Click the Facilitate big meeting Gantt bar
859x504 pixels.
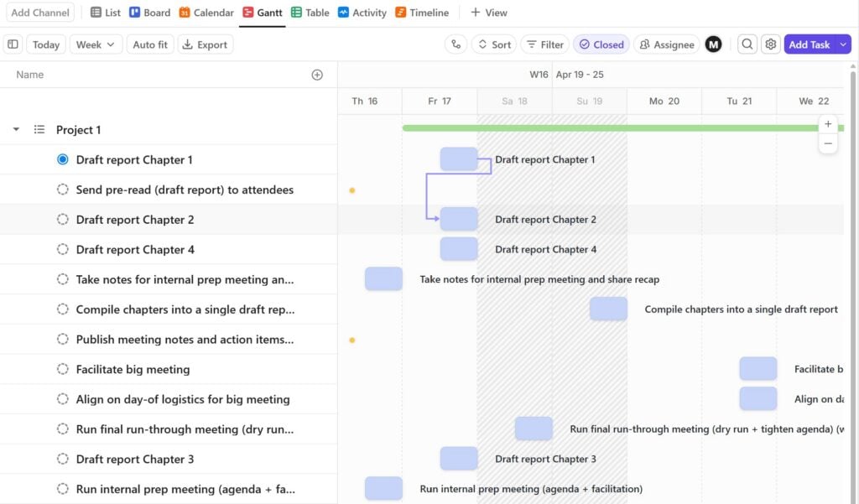(x=758, y=369)
